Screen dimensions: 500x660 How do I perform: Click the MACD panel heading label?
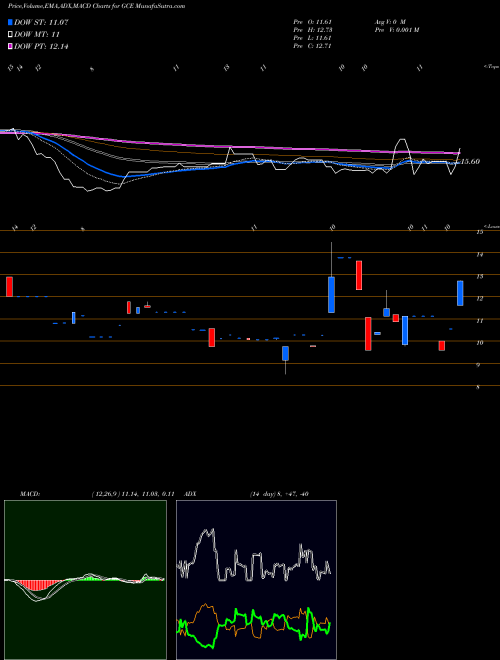(30, 494)
